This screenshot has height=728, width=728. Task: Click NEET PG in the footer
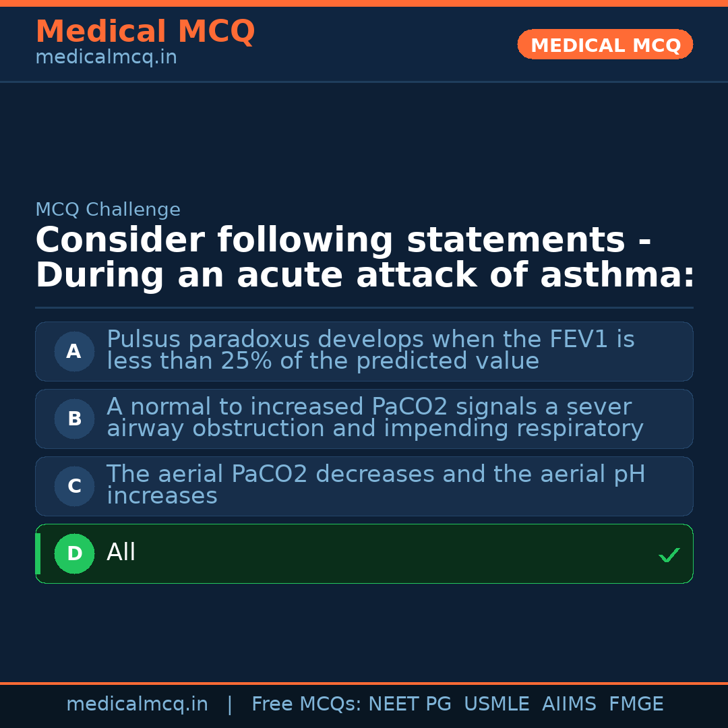pyautogui.click(x=410, y=704)
